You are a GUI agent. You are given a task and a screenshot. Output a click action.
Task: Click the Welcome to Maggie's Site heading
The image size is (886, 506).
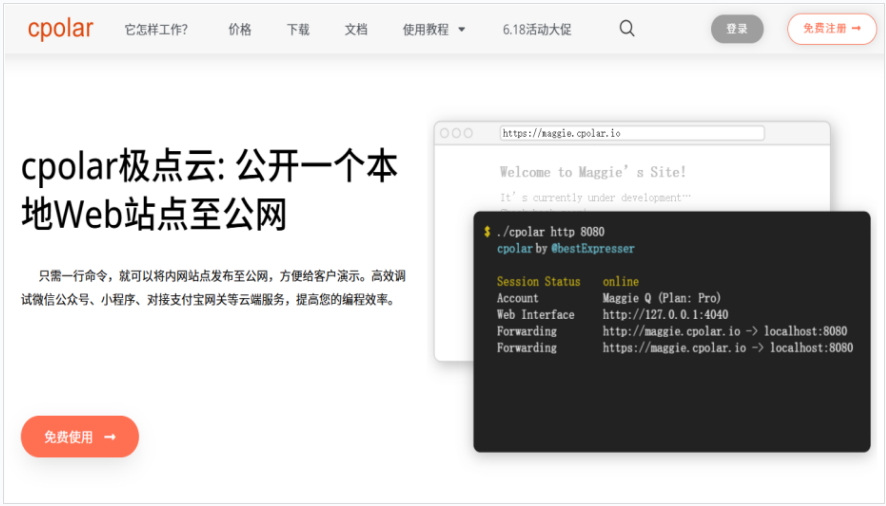[593, 172]
